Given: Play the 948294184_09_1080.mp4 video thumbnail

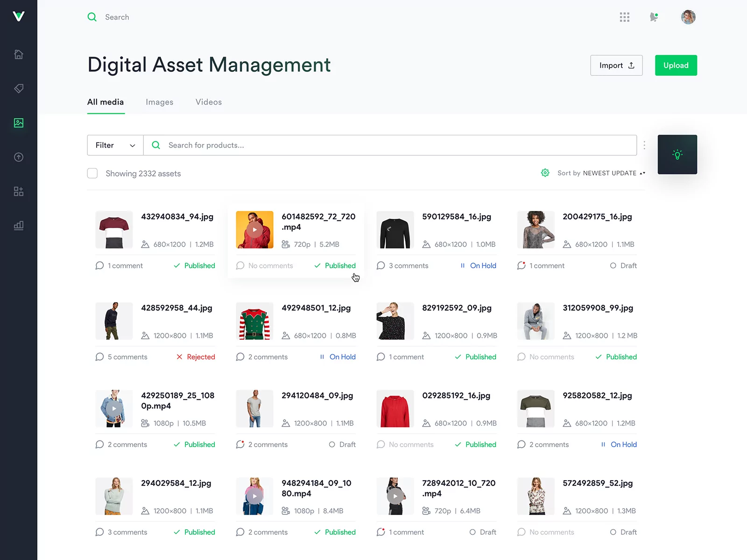Looking at the screenshot, I should [x=254, y=496].
